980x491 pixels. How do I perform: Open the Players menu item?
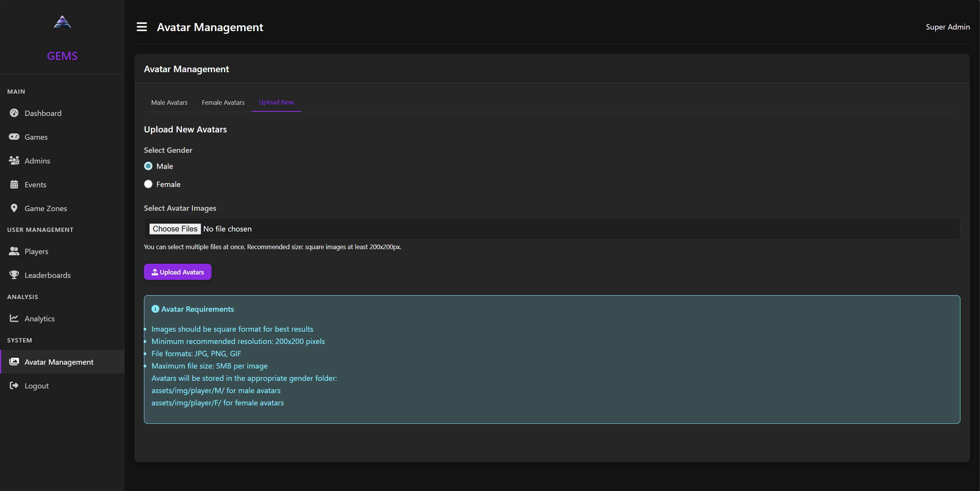click(x=36, y=251)
